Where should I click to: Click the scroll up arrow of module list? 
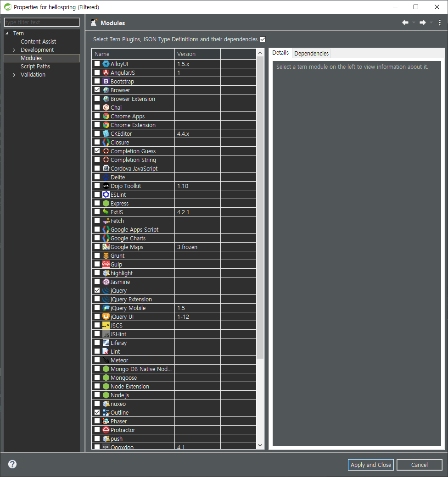tap(260, 53)
